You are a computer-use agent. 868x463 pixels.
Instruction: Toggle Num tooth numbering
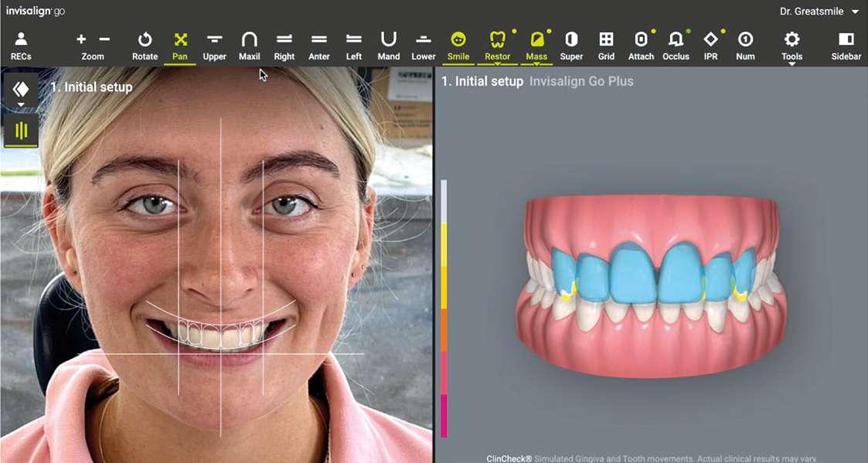(746, 46)
